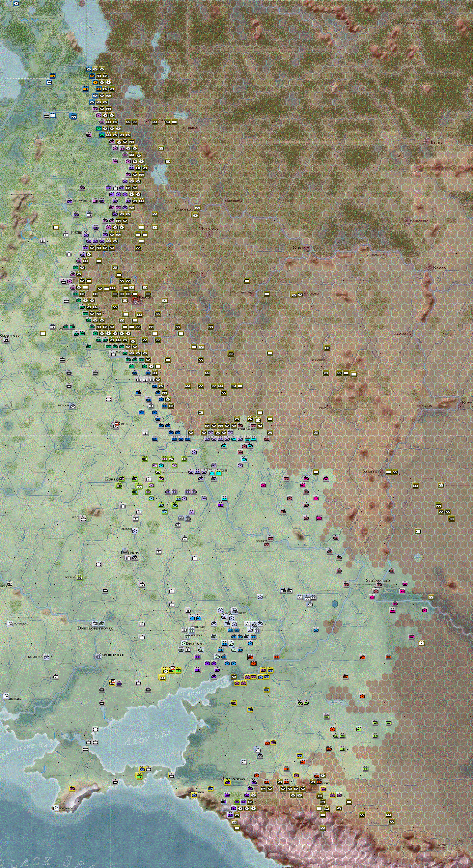Select the SEC counter next to Kirovograd

[x=10, y=624]
